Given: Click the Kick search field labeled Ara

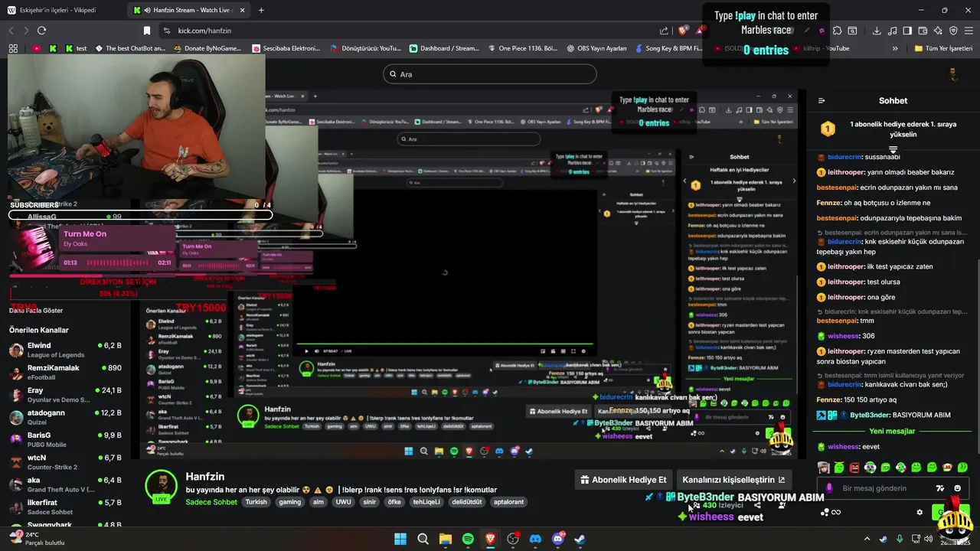Looking at the screenshot, I should coord(490,74).
